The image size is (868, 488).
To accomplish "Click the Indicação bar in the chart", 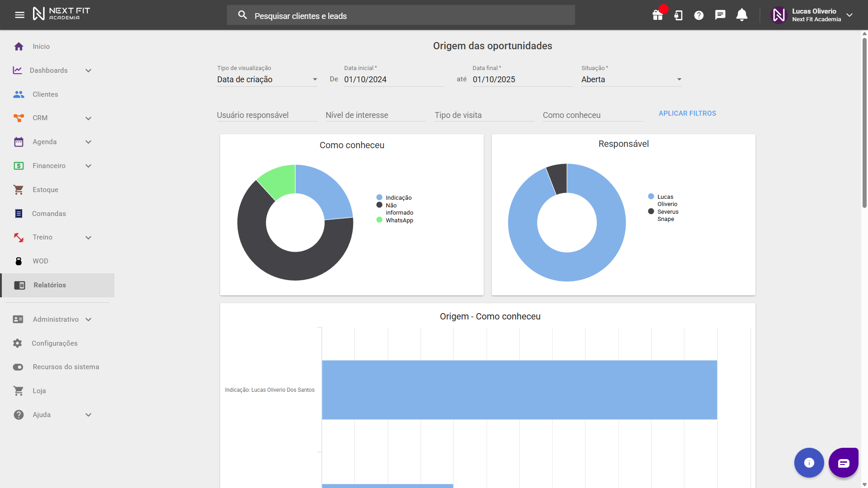I will tap(519, 389).
